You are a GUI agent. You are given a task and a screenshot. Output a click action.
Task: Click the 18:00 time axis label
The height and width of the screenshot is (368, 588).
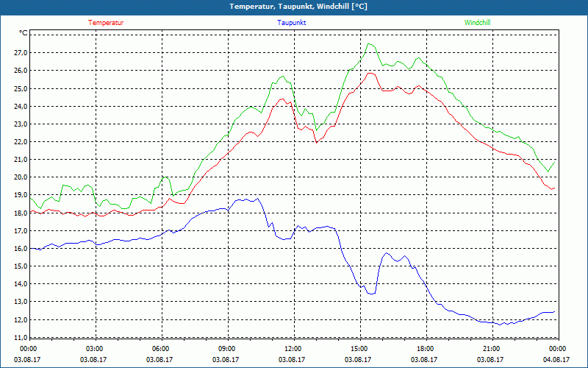426,349
